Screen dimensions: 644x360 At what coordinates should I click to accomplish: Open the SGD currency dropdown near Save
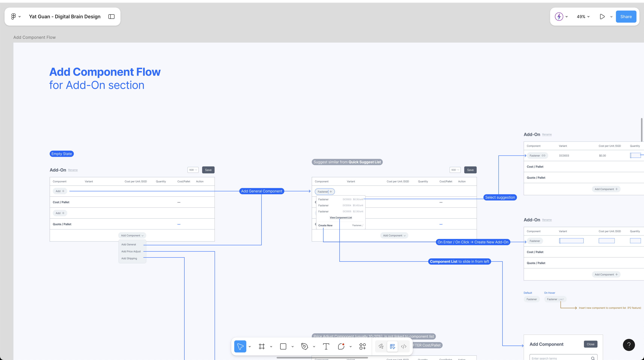(x=193, y=170)
